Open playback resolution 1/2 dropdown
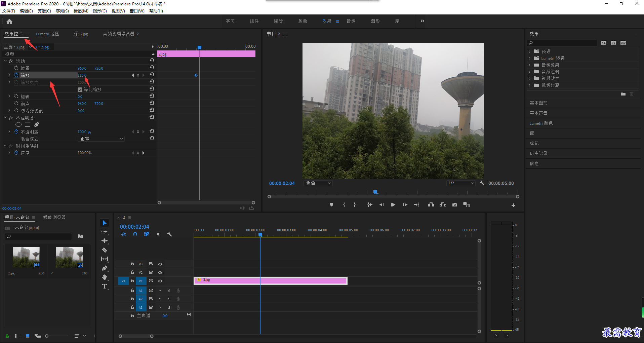This screenshot has width=644, height=343. (461, 183)
